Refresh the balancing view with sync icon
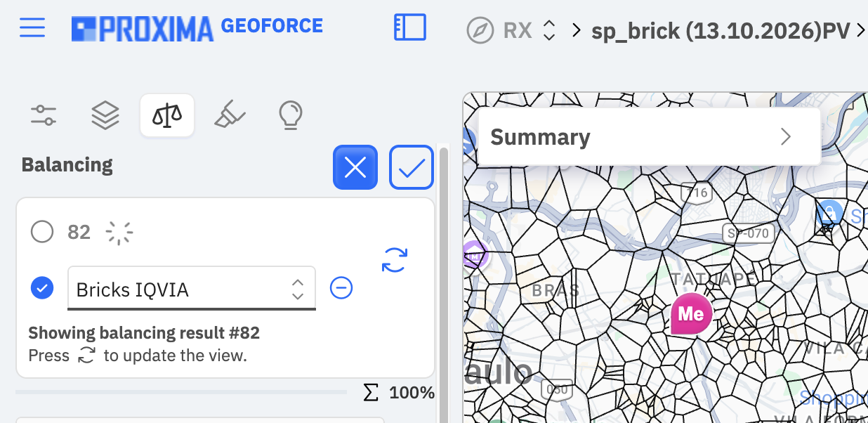 pyautogui.click(x=395, y=259)
